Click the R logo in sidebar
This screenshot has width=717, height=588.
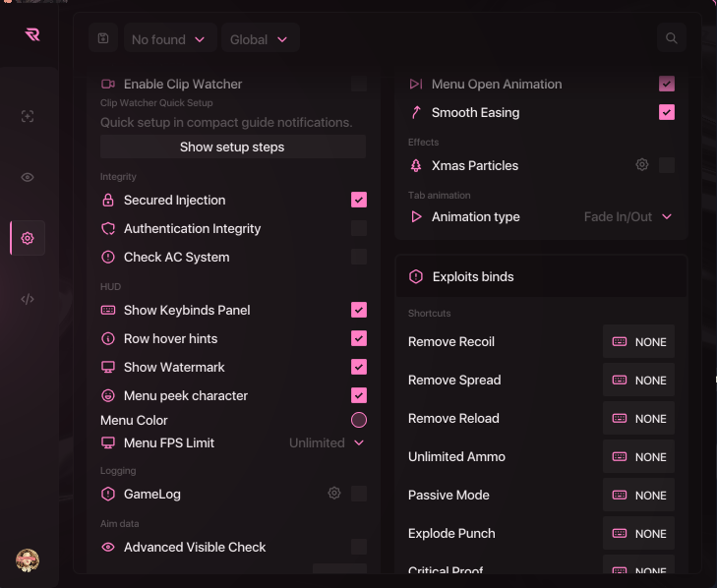32,34
